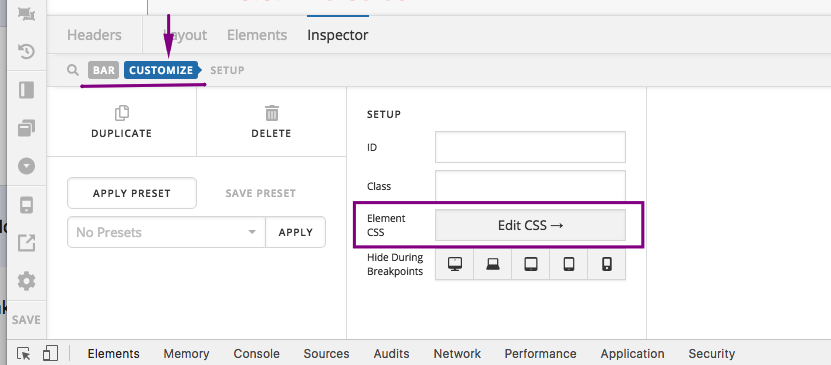Viewport: 831px width, 365px height.
Task: Open the No Presets dropdown
Action: click(166, 232)
